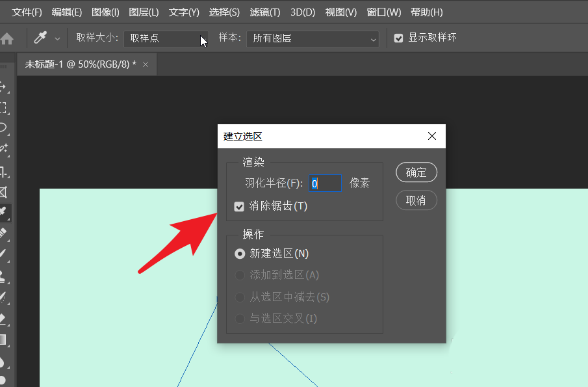
Task: Click the 渲染 group label
Action: pos(253,162)
